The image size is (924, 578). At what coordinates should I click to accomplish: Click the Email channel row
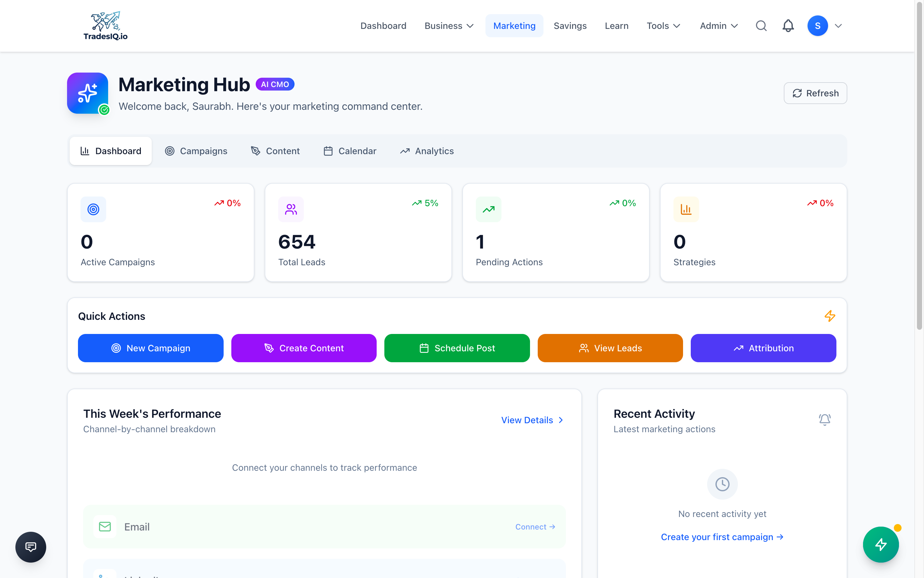coord(324,526)
